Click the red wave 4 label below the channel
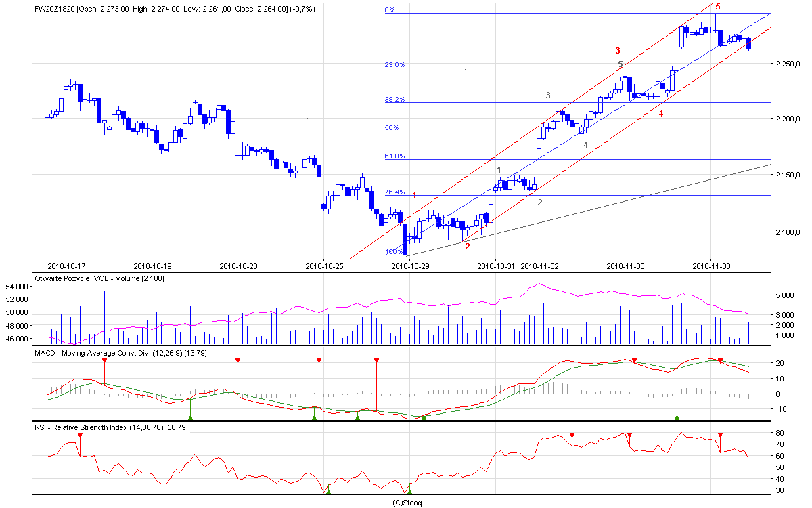This screenshot has height=508, width=812. (660, 114)
